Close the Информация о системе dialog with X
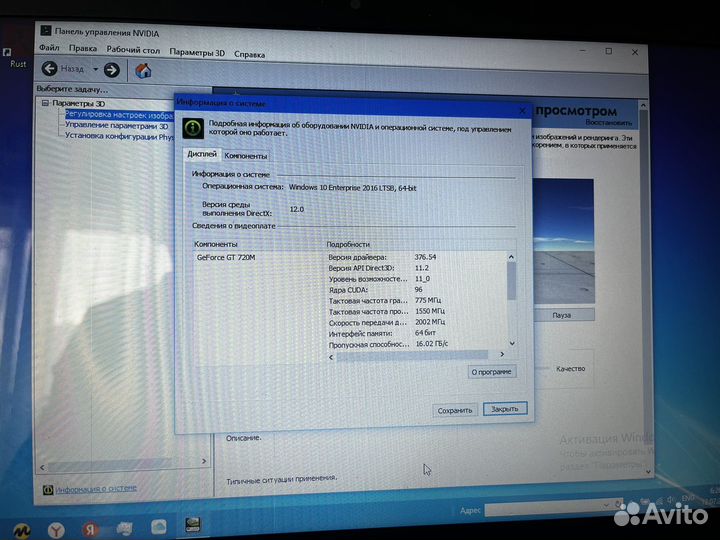Screen dimensions: 720x540 coord(522,111)
